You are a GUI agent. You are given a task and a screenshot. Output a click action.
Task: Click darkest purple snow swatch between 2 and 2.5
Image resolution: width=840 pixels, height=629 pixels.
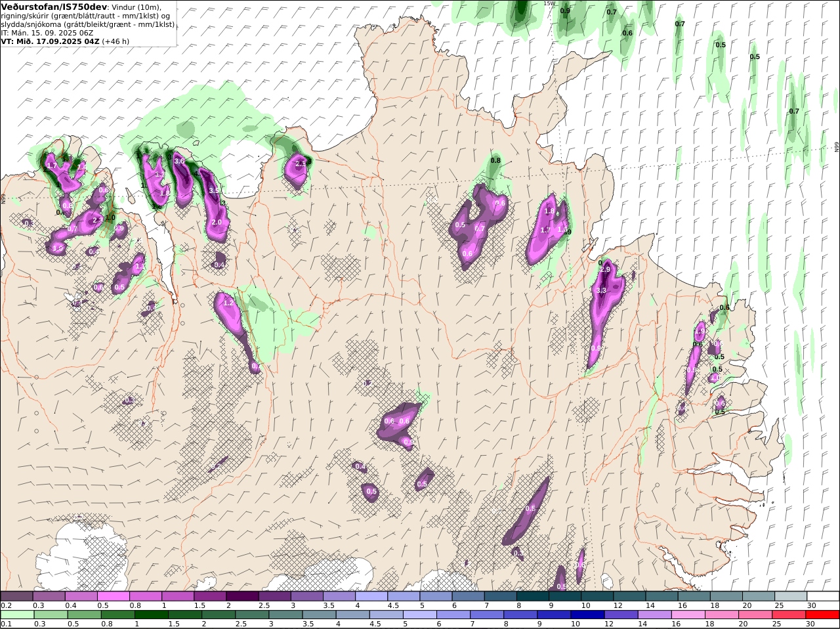tap(243, 596)
